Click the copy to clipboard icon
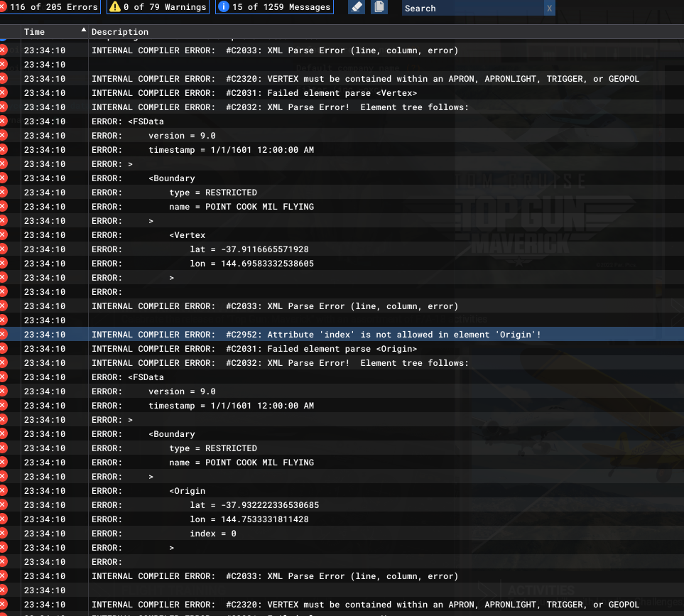The width and height of the screenshot is (684, 616). (379, 7)
